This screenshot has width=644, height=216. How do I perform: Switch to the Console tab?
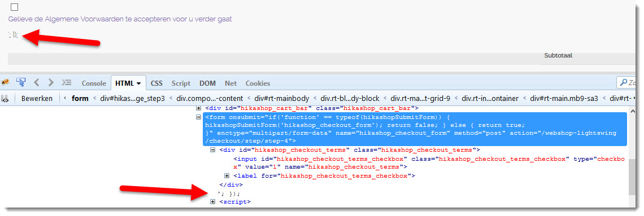[94, 83]
